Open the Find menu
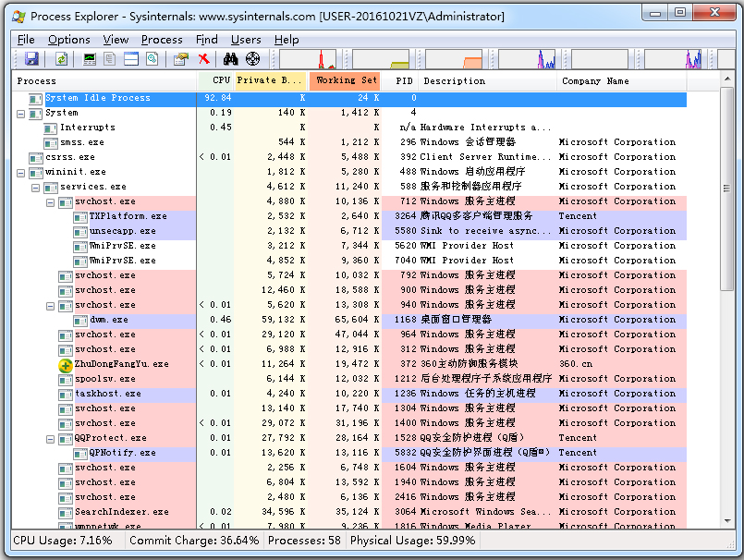744x560 pixels. coord(207,40)
